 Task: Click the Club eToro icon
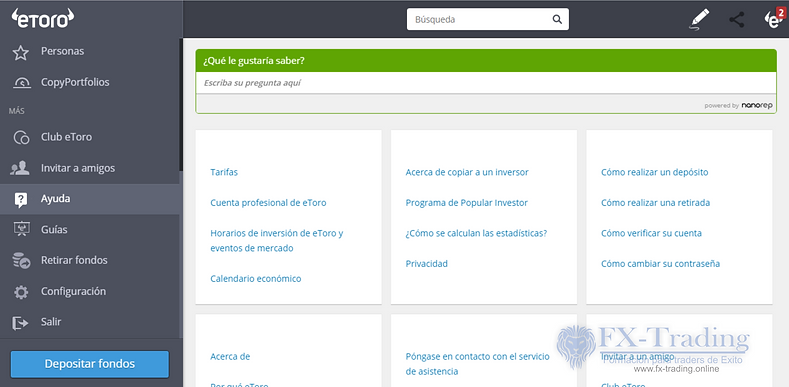tap(21, 137)
